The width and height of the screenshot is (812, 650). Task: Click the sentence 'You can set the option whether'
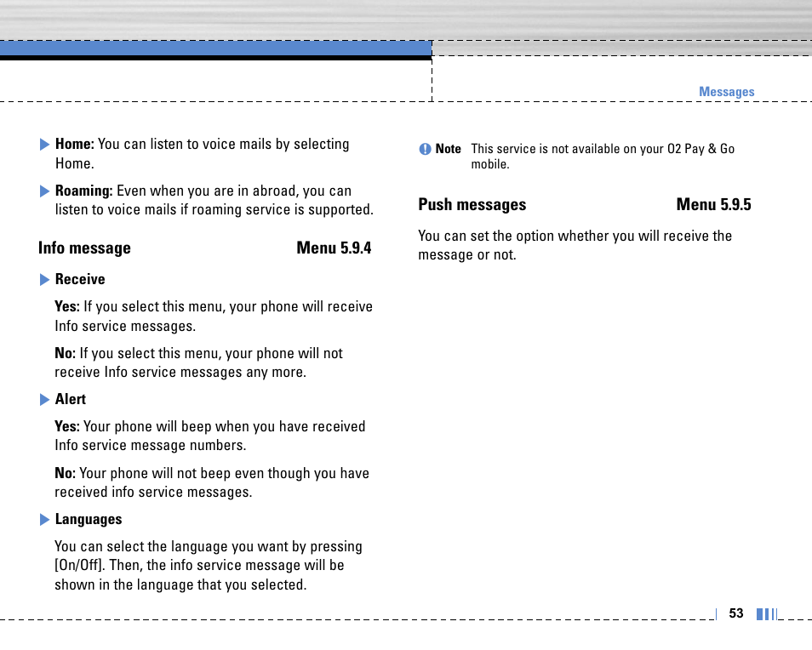[x=575, y=236]
